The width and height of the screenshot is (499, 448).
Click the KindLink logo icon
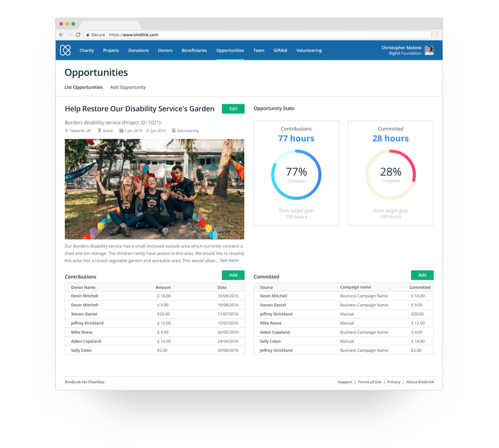(65, 50)
